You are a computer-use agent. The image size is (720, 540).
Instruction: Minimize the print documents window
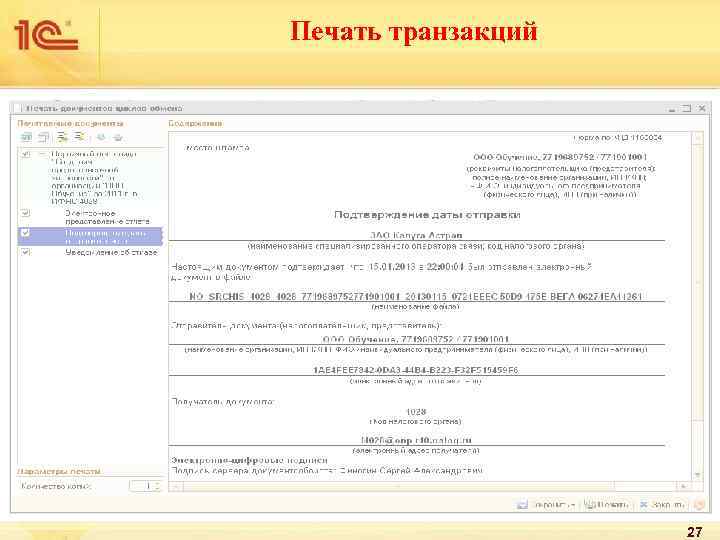click(672, 109)
